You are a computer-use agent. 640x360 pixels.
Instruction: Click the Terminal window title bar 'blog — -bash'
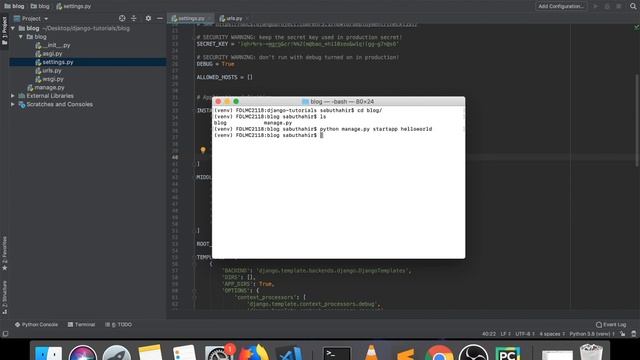(x=338, y=102)
